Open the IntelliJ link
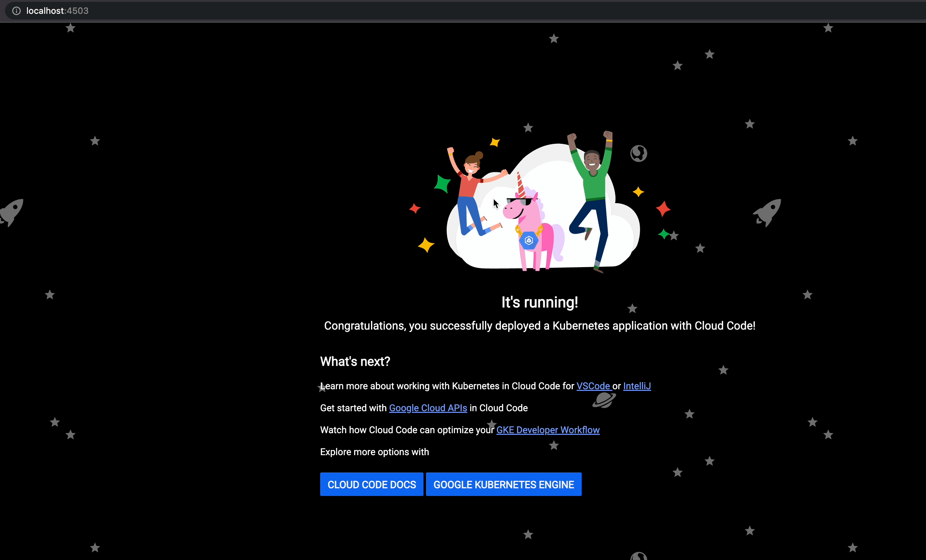The width and height of the screenshot is (926, 560). click(637, 386)
